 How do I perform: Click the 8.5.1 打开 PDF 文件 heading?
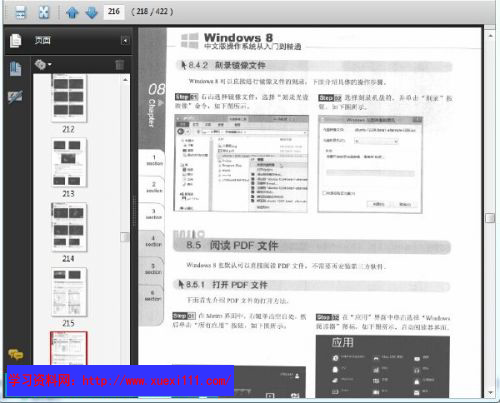point(227,285)
